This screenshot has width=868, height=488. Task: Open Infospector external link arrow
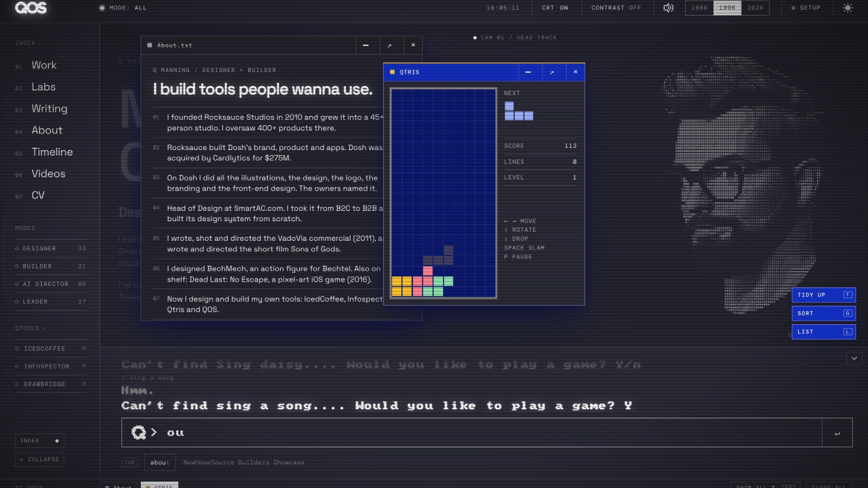pyautogui.click(x=84, y=366)
